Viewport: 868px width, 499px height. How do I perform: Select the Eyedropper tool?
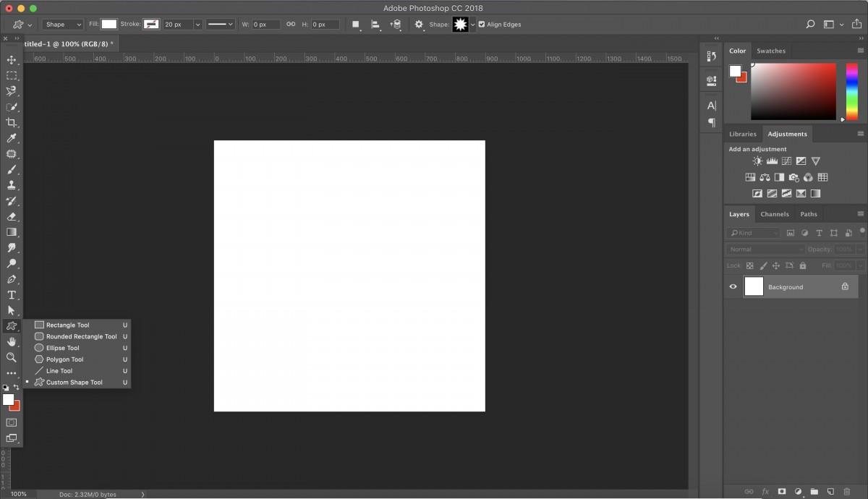12,138
